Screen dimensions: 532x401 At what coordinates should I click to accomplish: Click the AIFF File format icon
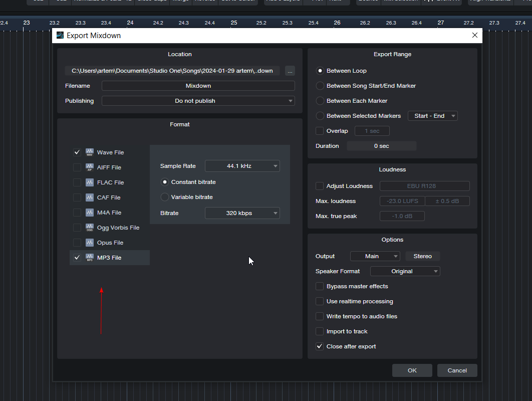90,167
